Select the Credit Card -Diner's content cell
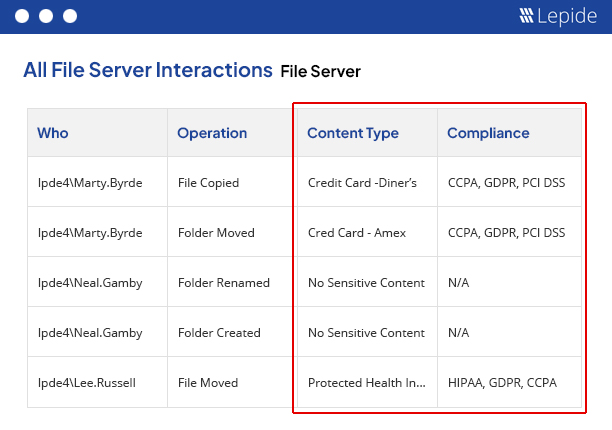Screen dimensions: 612x430 (x=362, y=183)
